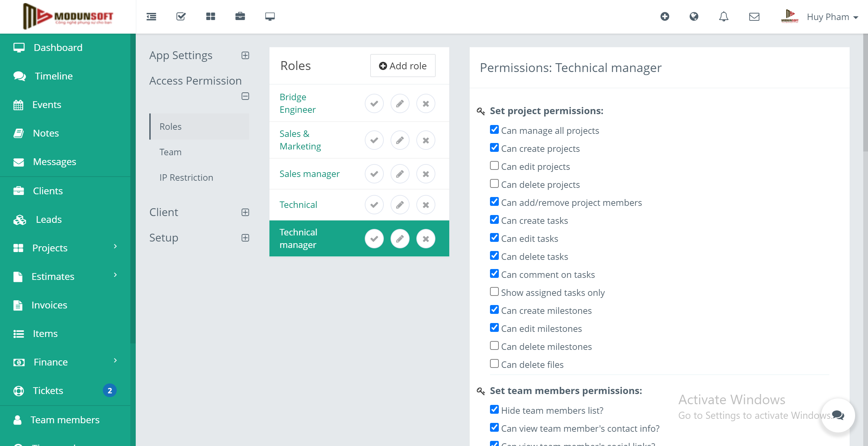
Task: Click the notifications bell icon
Action: click(724, 16)
